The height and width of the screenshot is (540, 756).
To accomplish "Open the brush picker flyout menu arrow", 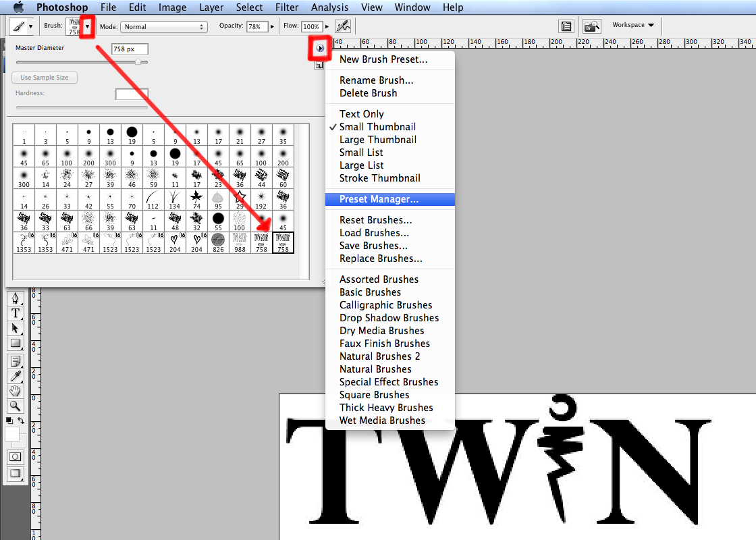I will (320, 48).
